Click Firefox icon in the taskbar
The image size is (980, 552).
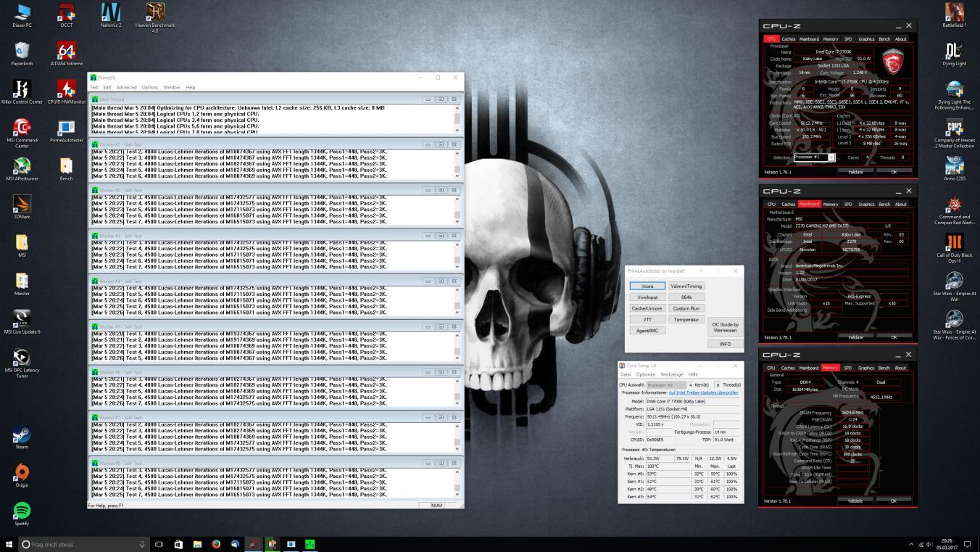pos(216,544)
